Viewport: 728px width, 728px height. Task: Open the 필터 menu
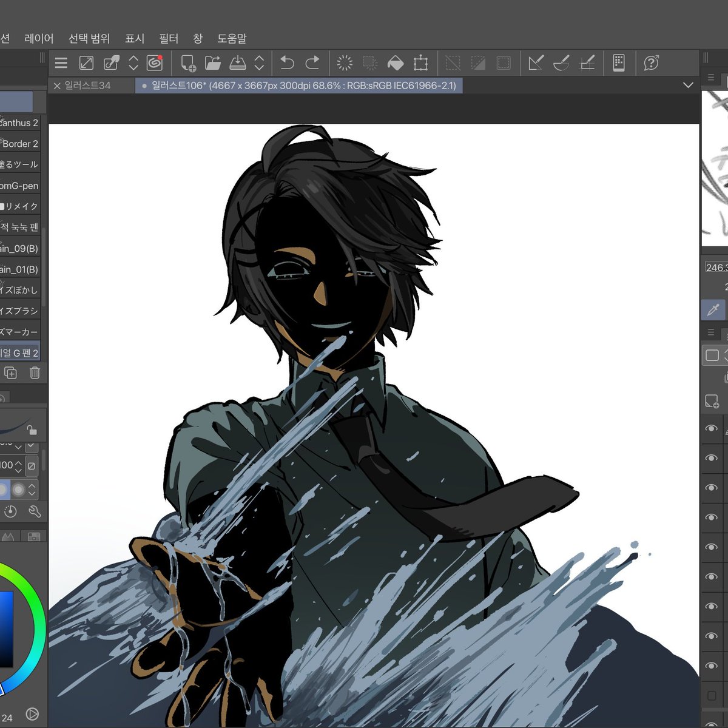pyautogui.click(x=169, y=39)
